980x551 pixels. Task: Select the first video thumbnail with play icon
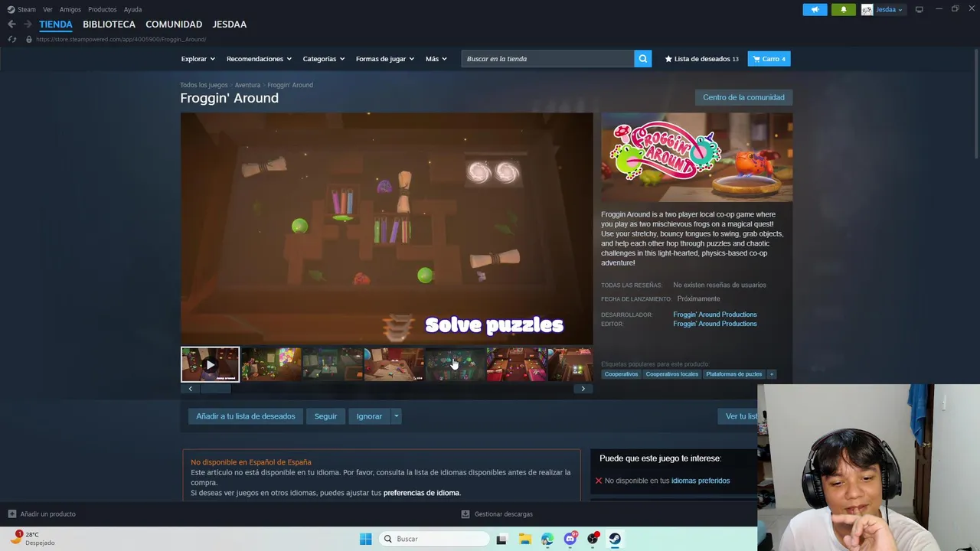click(x=210, y=364)
